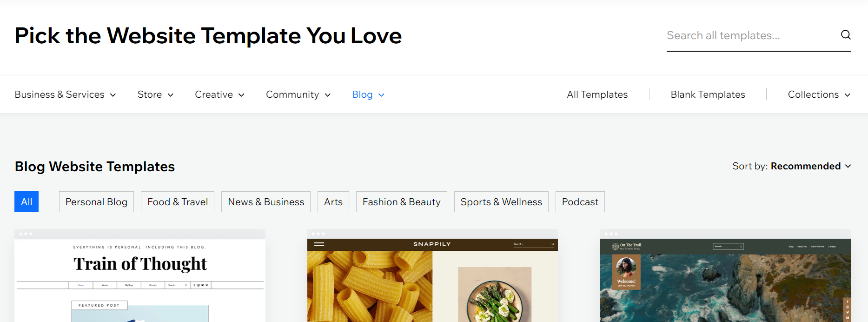Select the All filter button
The width and height of the screenshot is (868, 322).
pos(27,202)
